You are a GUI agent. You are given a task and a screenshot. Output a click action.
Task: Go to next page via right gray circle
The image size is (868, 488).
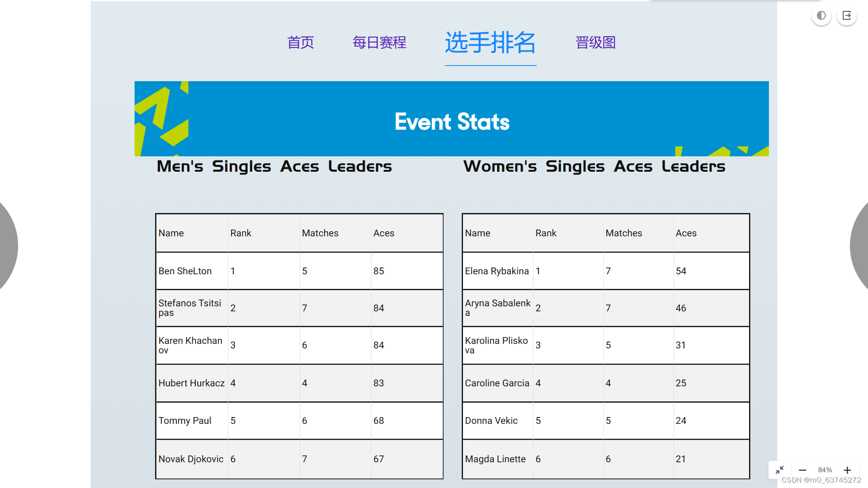point(860,246)
